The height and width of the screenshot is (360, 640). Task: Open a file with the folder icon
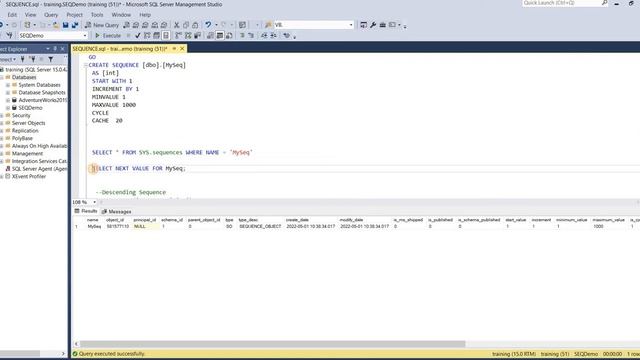pos(56,25)
